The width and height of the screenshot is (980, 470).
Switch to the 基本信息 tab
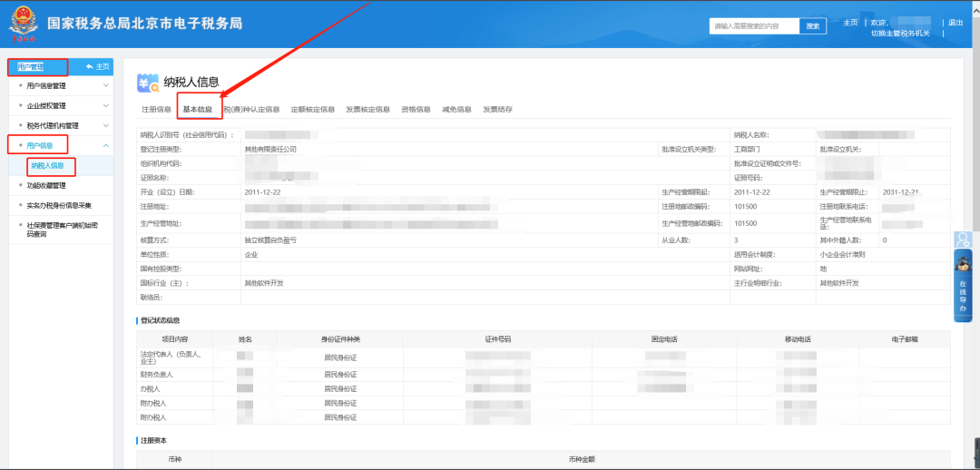pos(198,110)
